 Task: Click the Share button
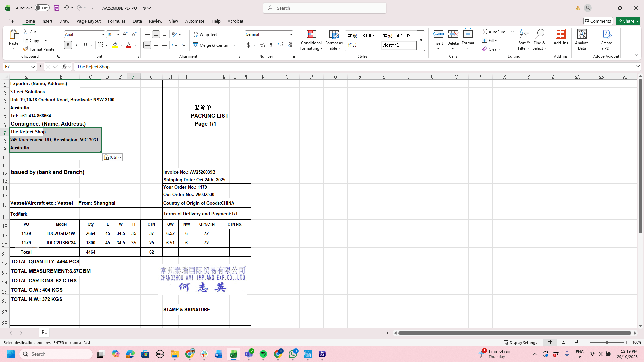[628, 21]
